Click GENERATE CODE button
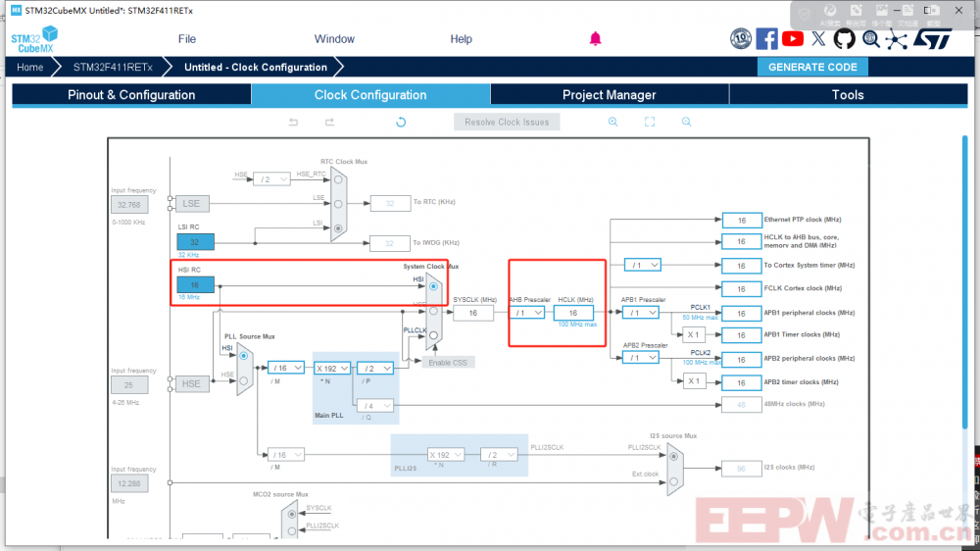Screen dimensions: 980x551 click(812, 67)
